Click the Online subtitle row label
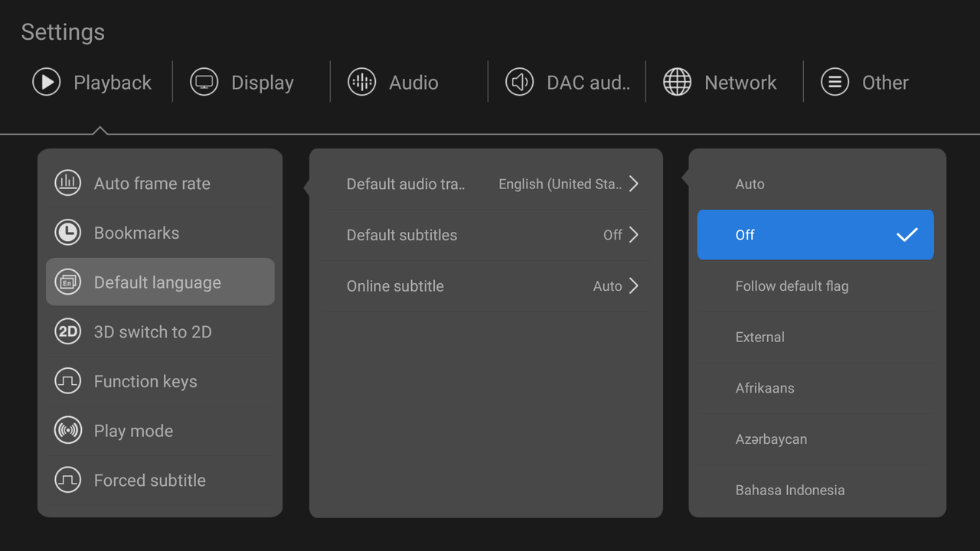The image size is (980, 551). coord(395,286)
